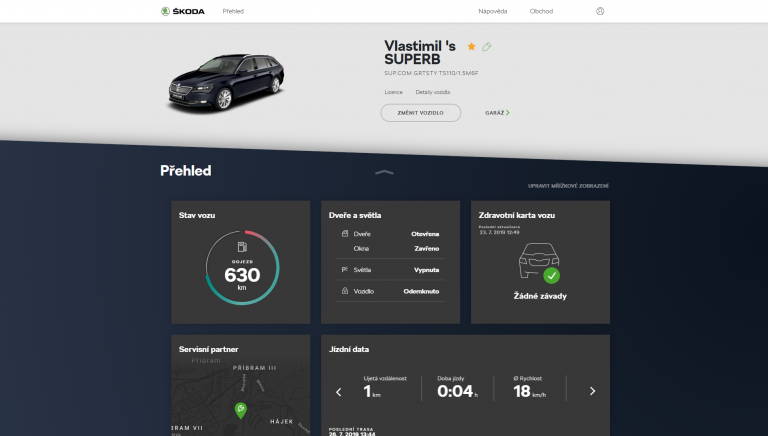Click the Jízdní data card title
The image size is (768, 436).
coord(349,349)
